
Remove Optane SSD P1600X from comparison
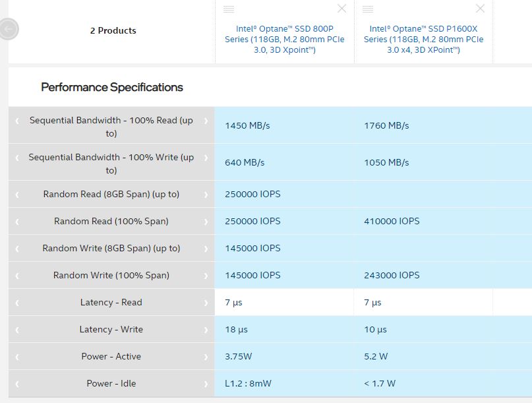tap(480, 9)
